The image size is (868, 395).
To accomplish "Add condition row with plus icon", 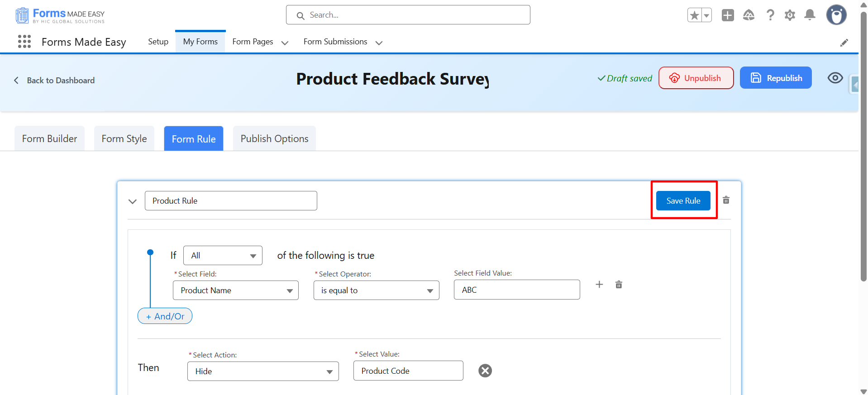I will (599, 285).
